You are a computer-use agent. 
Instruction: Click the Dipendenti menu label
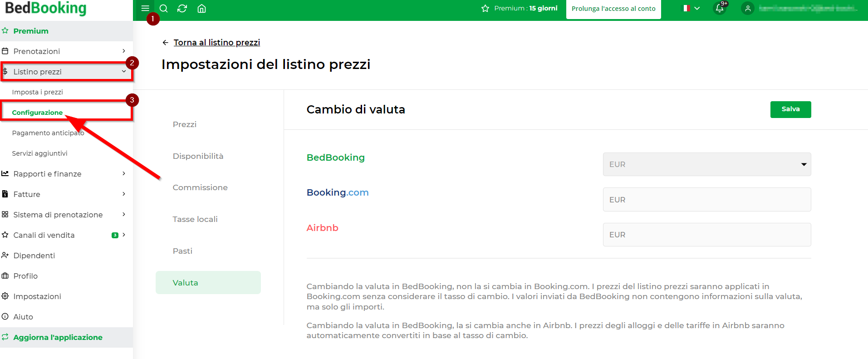point(34,256)
